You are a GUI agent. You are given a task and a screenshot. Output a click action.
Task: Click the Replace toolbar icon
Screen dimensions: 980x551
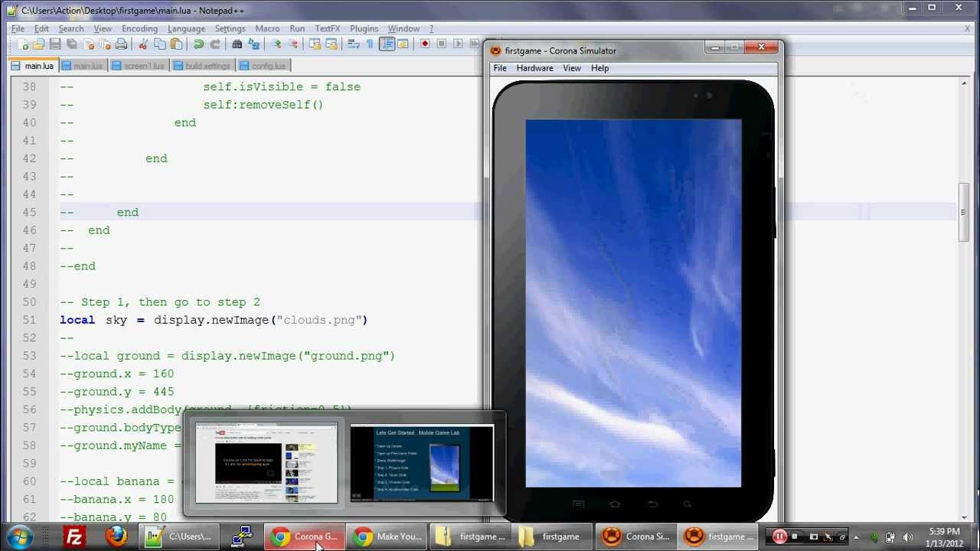254,44
